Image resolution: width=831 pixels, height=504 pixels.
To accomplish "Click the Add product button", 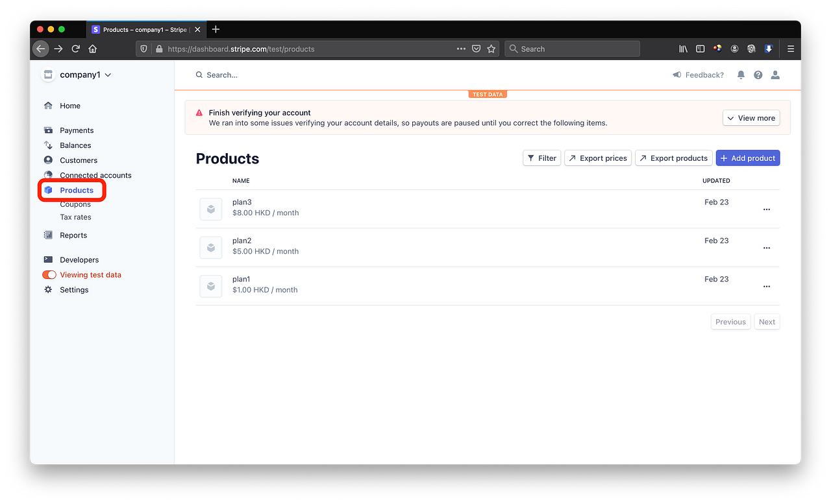I will coord(748,158).
